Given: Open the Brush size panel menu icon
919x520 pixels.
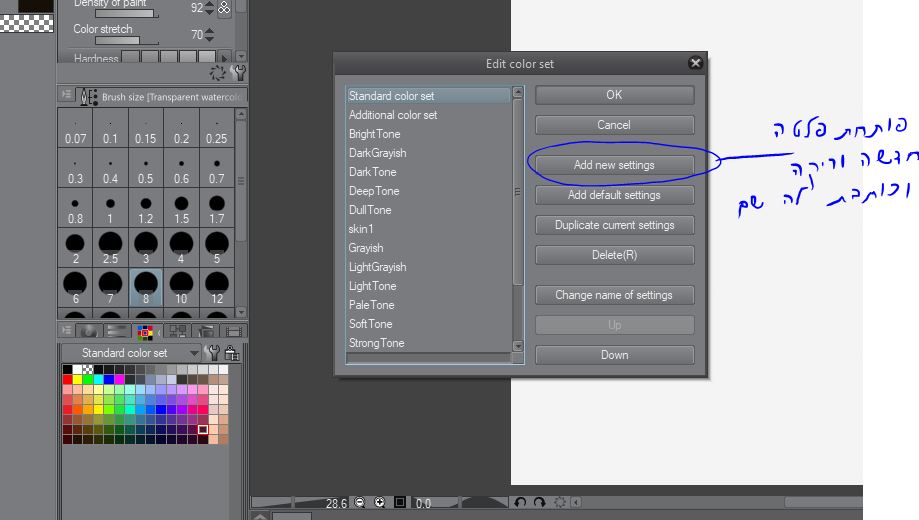Looking at the screenshot, I should (x=66, y=94).
